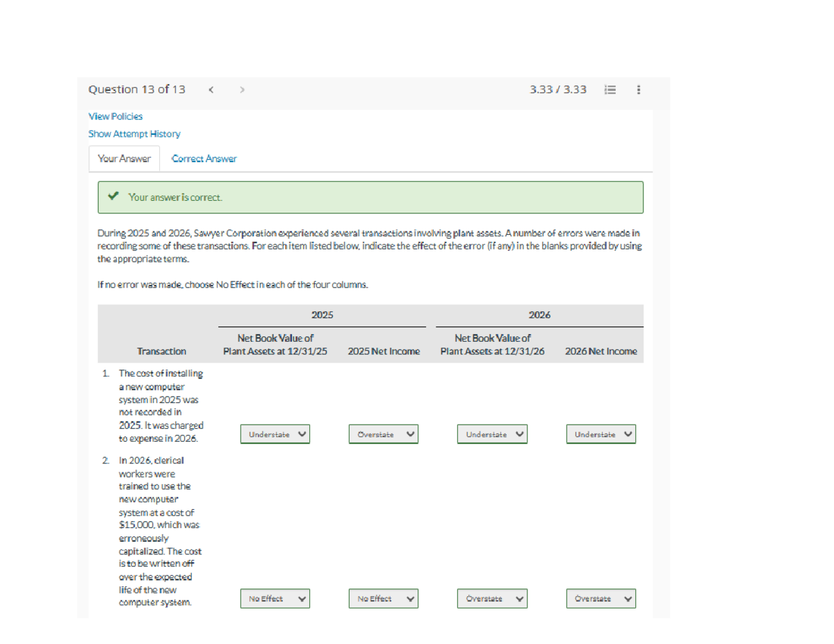Switch to the Correct Answer tab
The image size is (834, 644).
click(x=204, y=158)
